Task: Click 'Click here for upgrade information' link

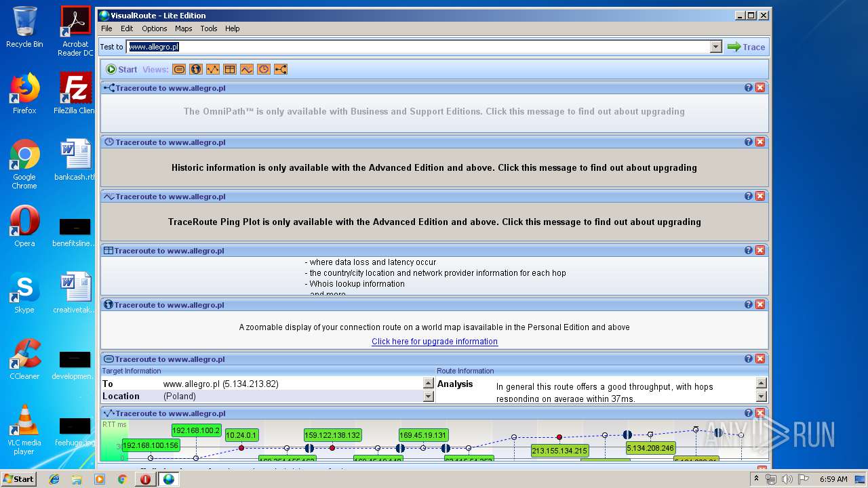Action: click(435, 342)
